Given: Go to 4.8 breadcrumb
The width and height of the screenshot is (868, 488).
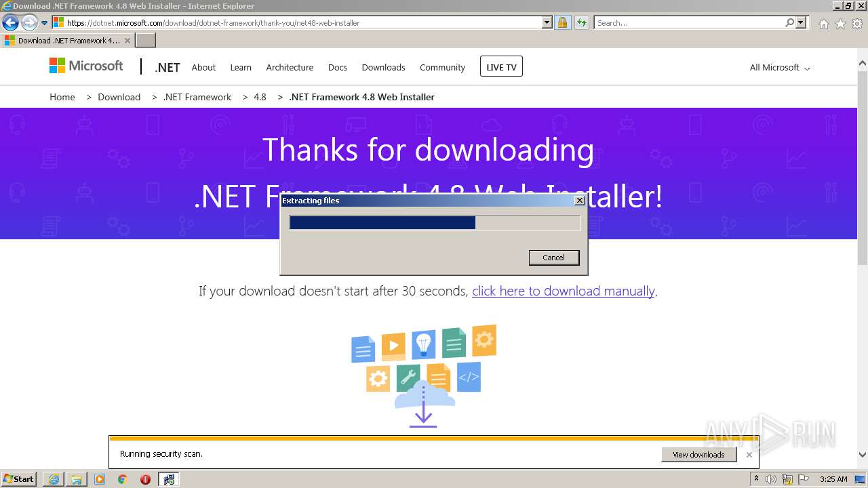Looking at the screenshot, I should (x=260, y=97).
